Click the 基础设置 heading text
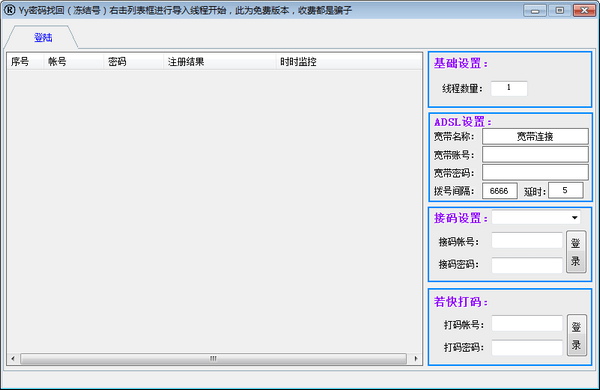 461,63
